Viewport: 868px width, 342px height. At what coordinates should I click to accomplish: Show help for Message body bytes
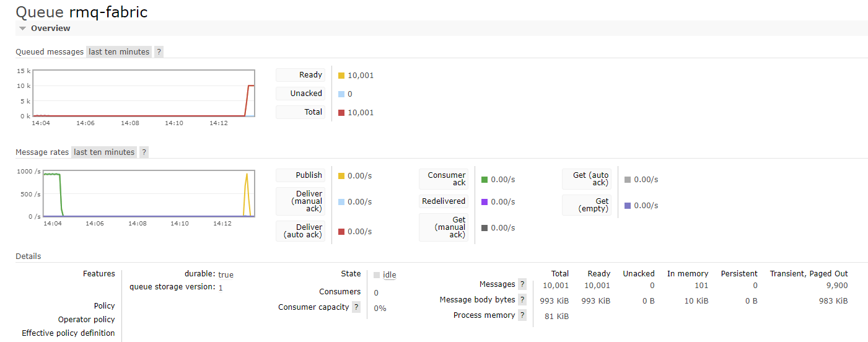(x=522, y=300)
